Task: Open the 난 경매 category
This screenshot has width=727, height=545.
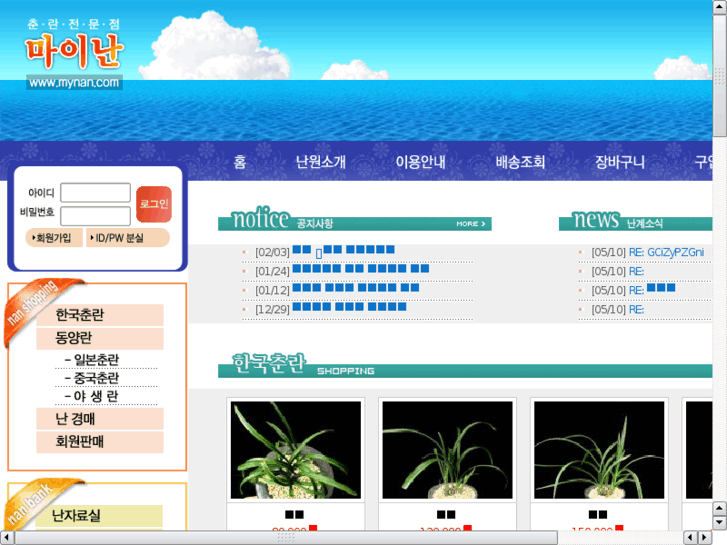Action: pyautogui.click(x=100, y=419)
